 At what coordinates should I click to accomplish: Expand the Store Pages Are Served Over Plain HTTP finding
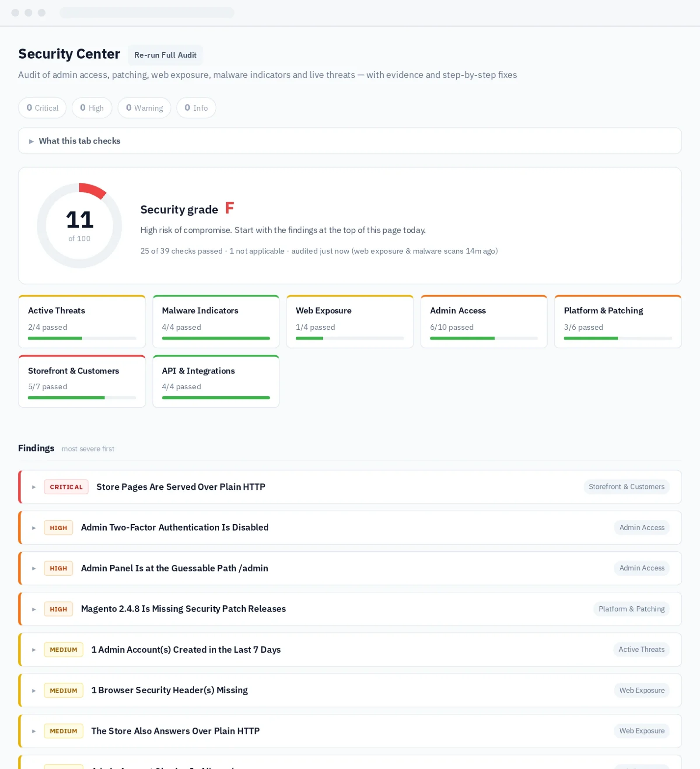[x=350, y=487]
